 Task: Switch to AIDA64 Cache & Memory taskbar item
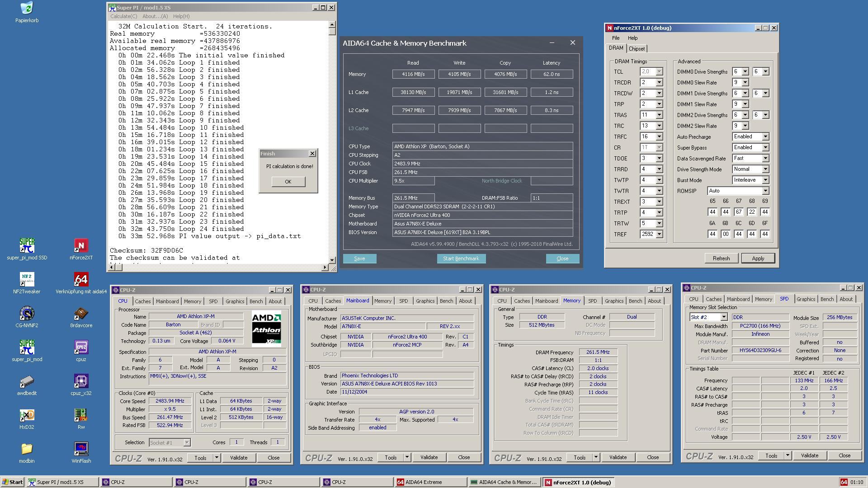(x=505, y=482)
